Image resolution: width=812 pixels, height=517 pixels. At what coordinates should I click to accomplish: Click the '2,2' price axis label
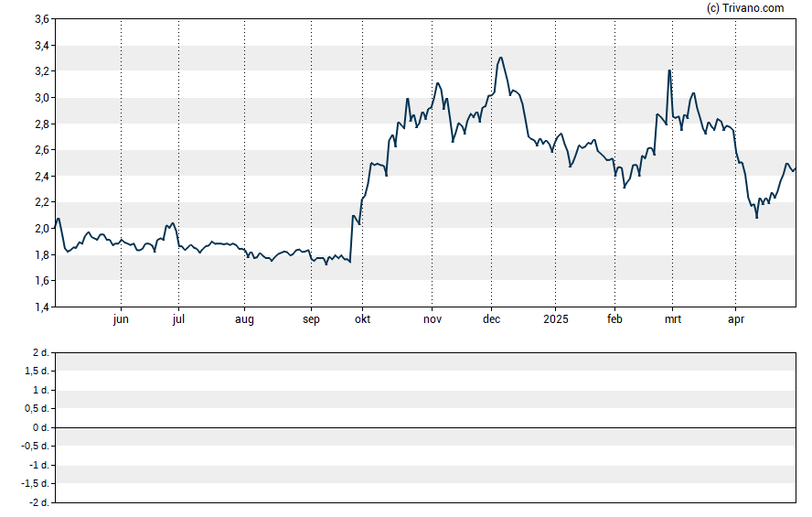[42, 202]
